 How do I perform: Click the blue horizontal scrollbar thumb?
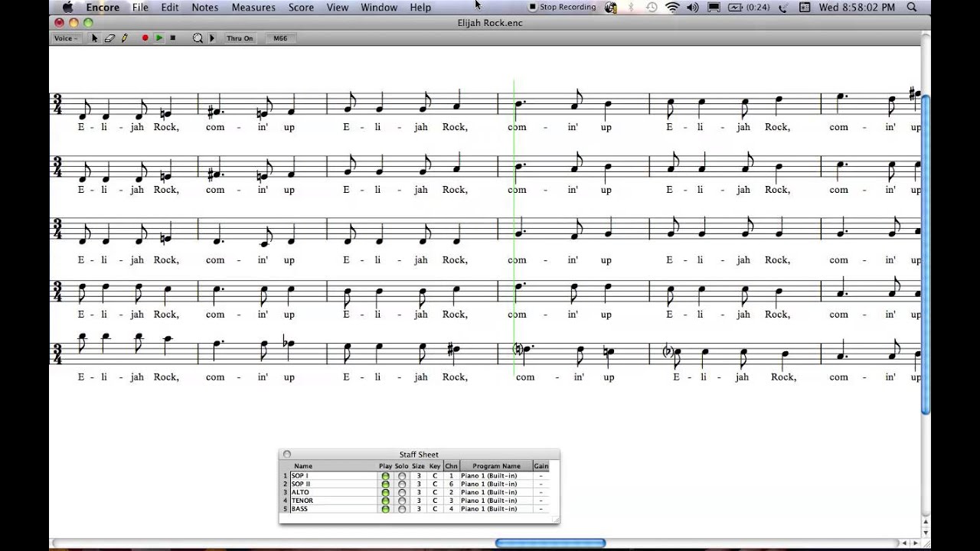click(x=550, y=543)
